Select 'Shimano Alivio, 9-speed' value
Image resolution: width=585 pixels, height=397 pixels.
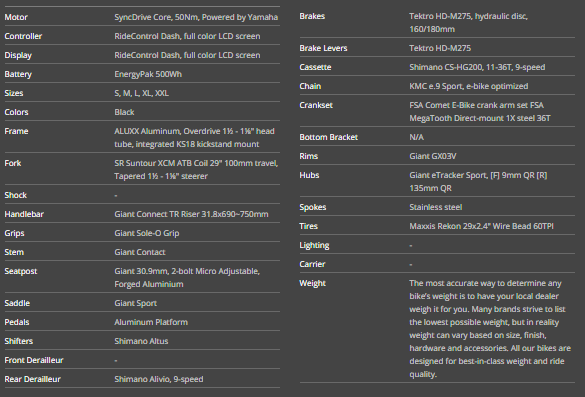pyautogui.click(x=159, y=379)
